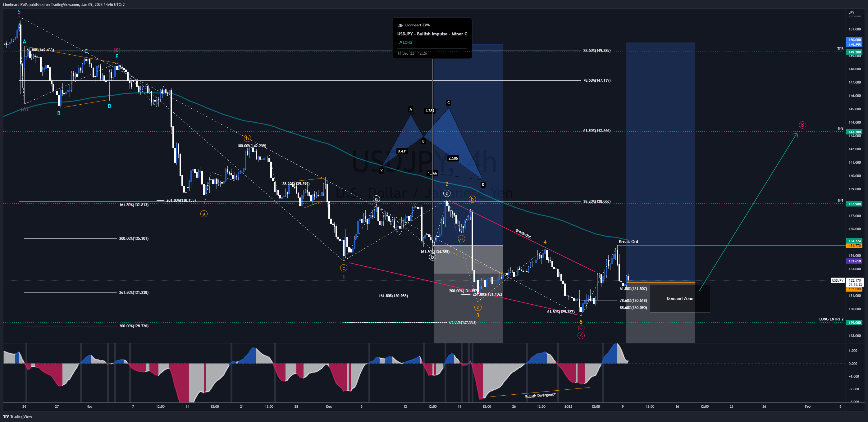Click the TP2 text label
This screenshot has height=422, width=868.
[840, 128]
